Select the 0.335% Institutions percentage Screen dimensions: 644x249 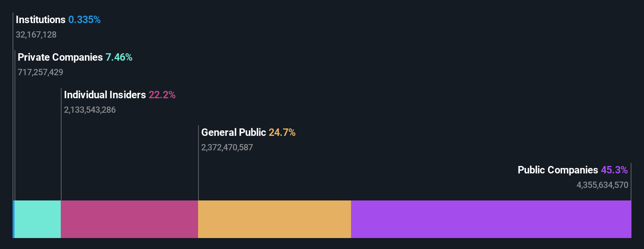click(x=84, y=20)
